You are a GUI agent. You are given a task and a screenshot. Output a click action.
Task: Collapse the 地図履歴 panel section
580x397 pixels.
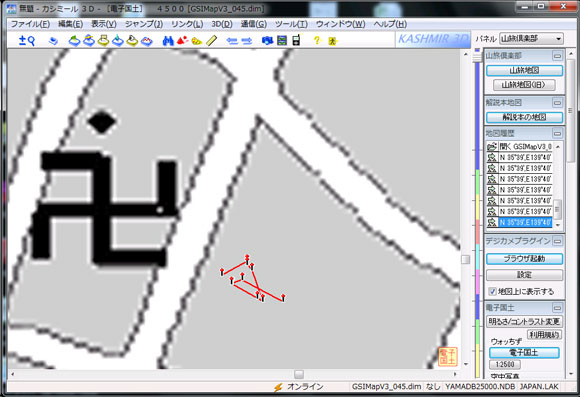click(x=557, y=133)
